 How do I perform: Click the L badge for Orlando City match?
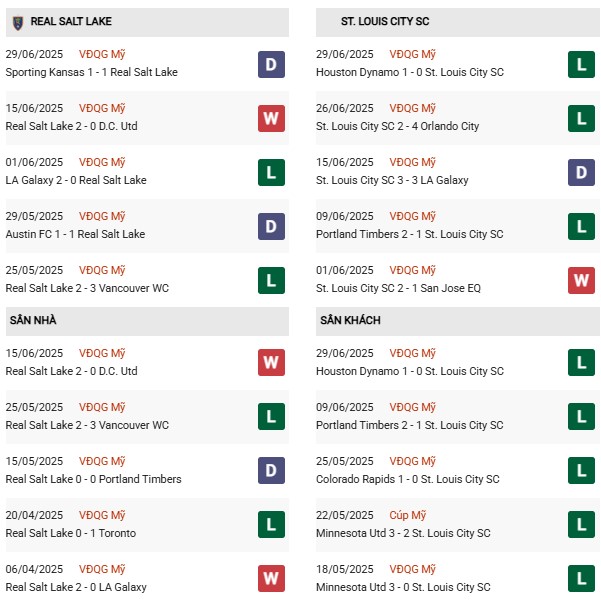point(581,118)
